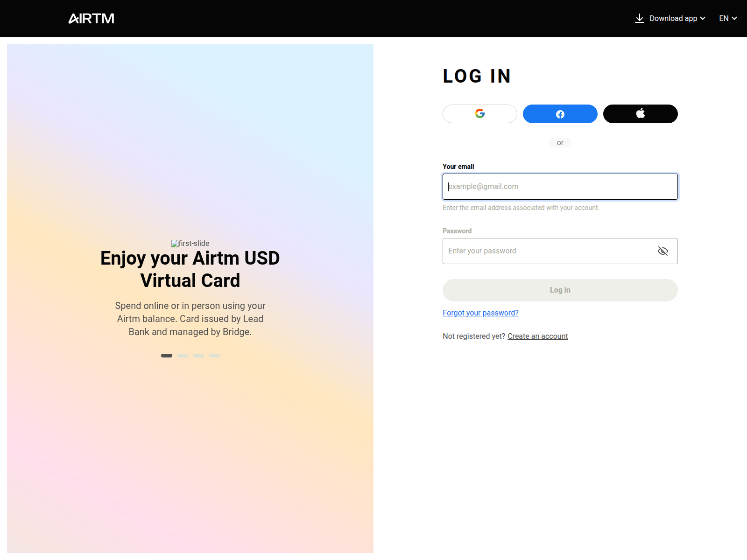The image size is (747, 560).
Task: Open the Forgot your password link
Action: (480, 313)
